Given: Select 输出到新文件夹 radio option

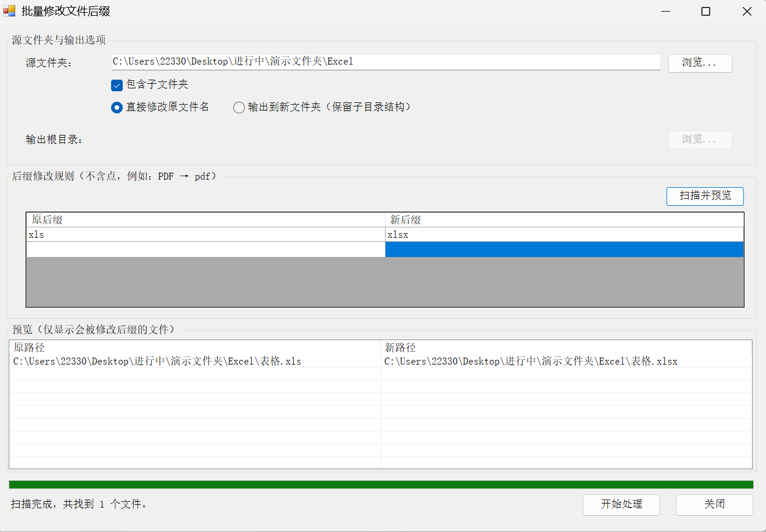Looking at the screenshot, I should point(238,108).
